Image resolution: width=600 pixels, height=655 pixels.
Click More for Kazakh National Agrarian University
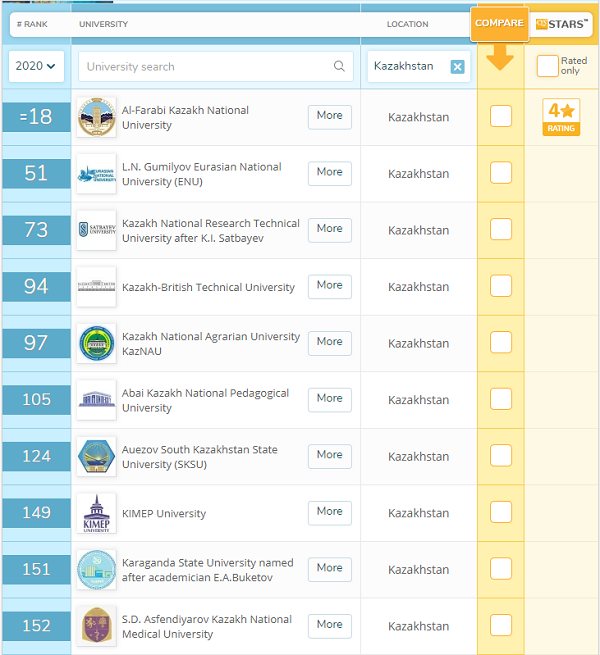[x=330, y=343]
